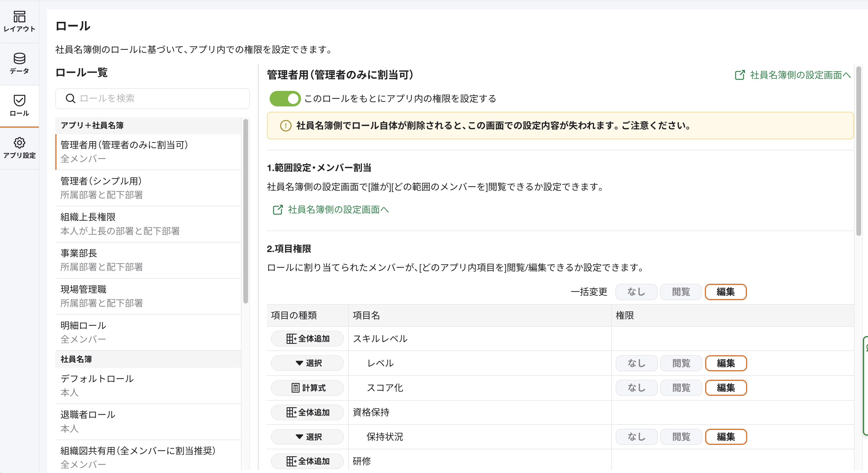Bulk change all permissions to 閲覧
Screen dimensions: 868x473
(x=681, y=292)
